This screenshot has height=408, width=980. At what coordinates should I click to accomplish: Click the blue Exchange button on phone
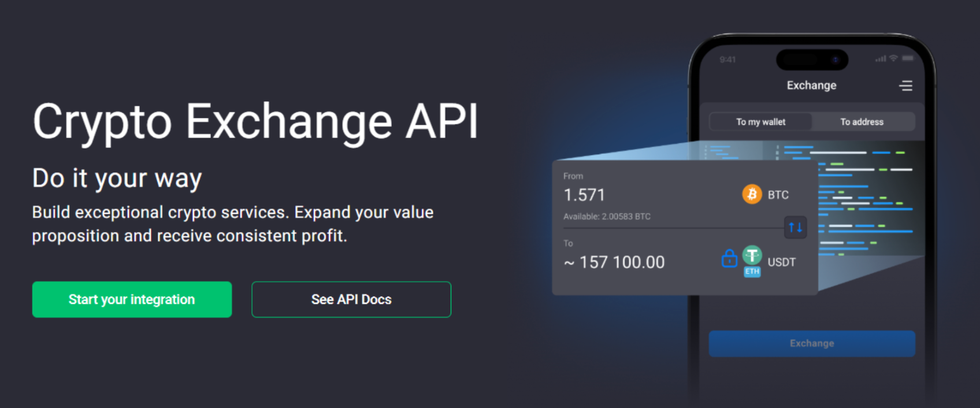click(x=812, y=343)
